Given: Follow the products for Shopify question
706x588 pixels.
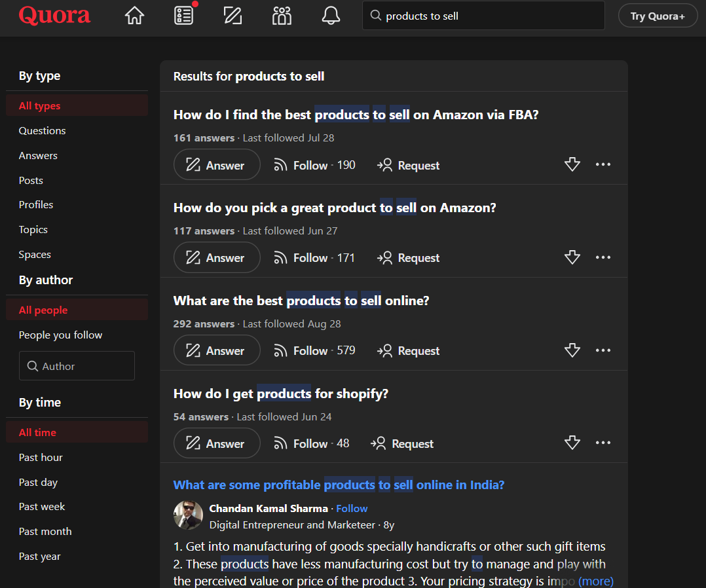Looking at the screenshot, I should pyautogui.click(x=311, y=444).
